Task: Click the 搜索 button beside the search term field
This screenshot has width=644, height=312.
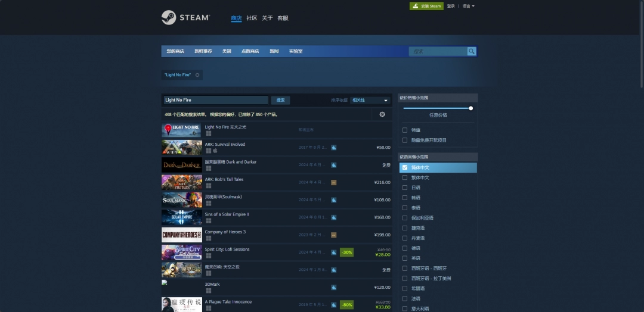Action: click(x=280, y=100)
